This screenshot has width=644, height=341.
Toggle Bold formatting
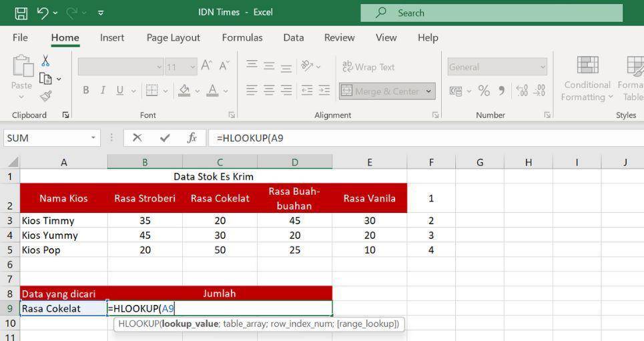(x=86, y=90)
